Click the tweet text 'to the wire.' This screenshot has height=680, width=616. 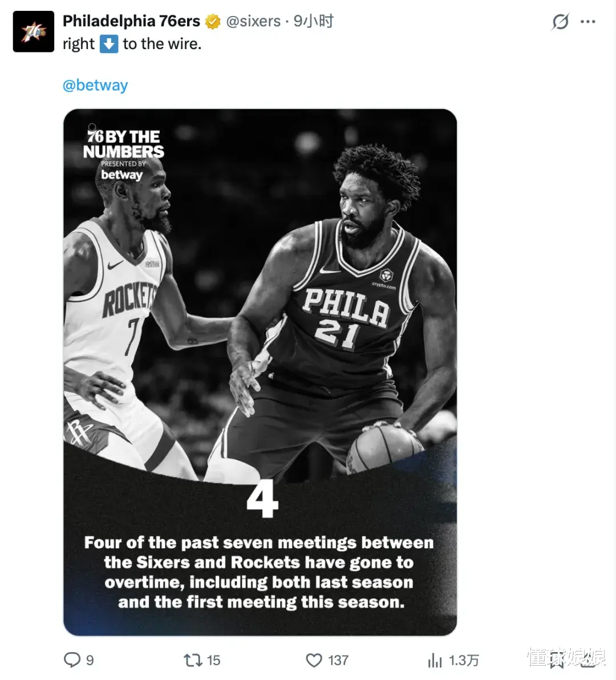point(162,44)
